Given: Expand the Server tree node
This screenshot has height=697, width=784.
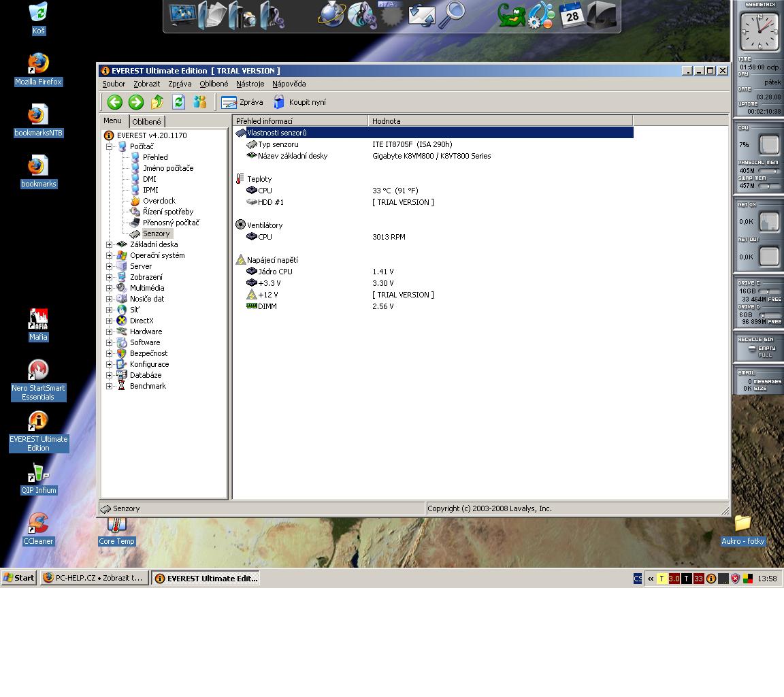Looking at the screenshot, I should pyautogui.click(x=109, y=267).
